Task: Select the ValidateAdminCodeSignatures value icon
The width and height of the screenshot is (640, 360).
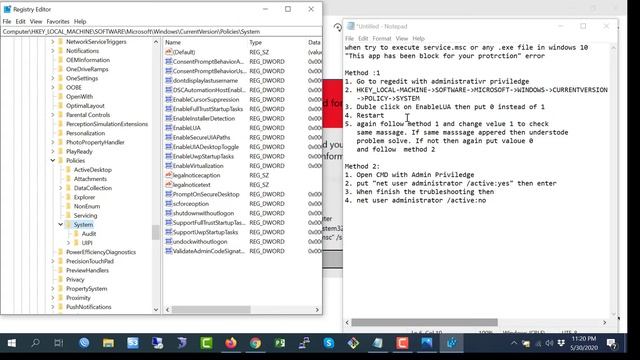Action: point(169,251)
